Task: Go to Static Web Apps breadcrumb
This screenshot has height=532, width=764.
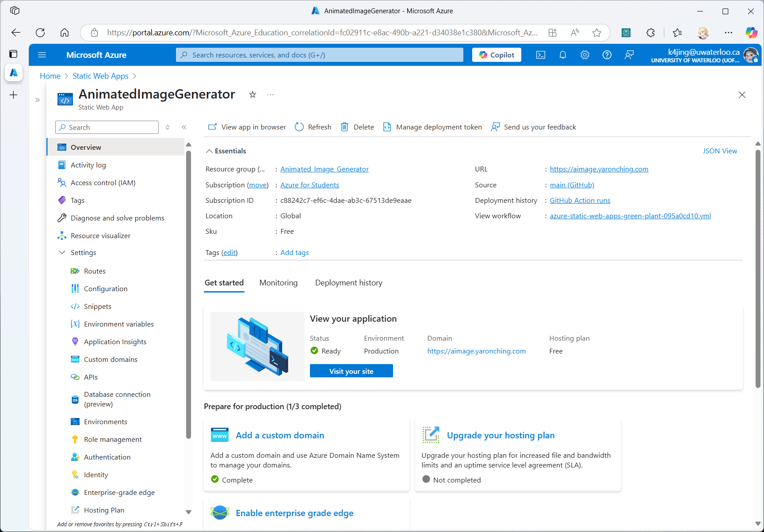Action: coord(100,76)
